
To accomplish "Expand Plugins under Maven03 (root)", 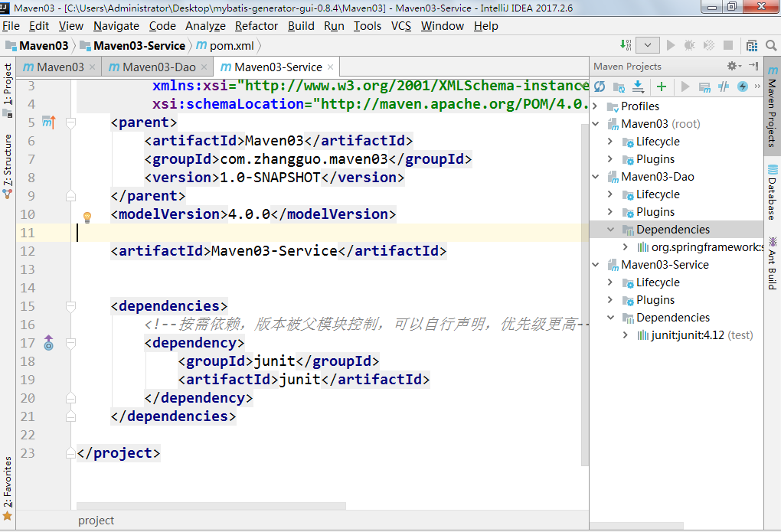I will pos(611,159).
